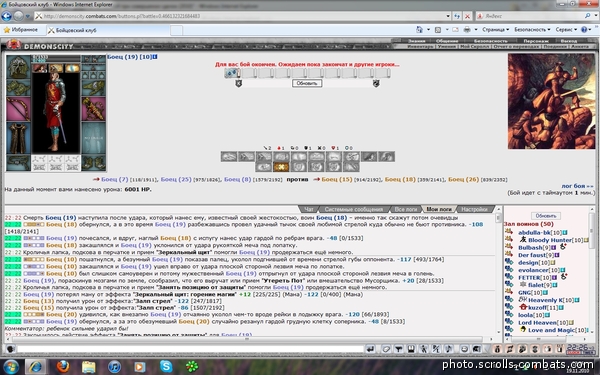Open the Сервис toolbar dropdown
The width and height of the screenshot is (600, 375).
566,29
